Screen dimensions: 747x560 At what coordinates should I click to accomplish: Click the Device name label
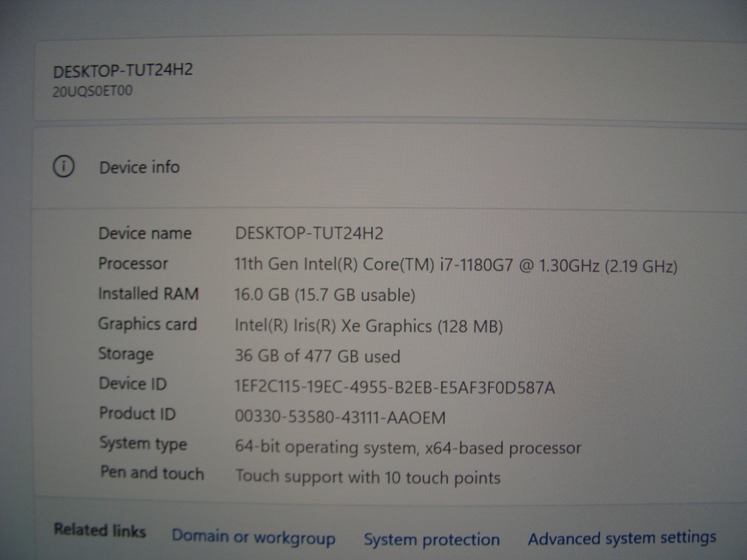[x=145, y=233]
